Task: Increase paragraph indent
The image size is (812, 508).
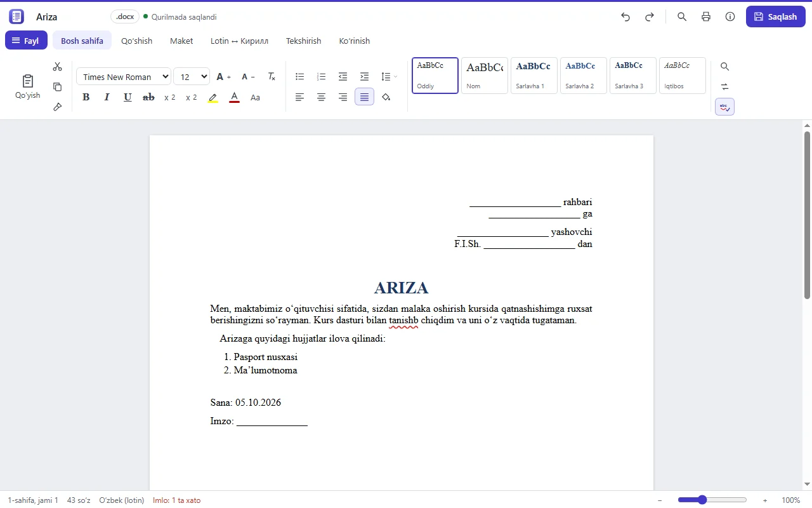Action: pyautogui.click(x=365, y=77)
